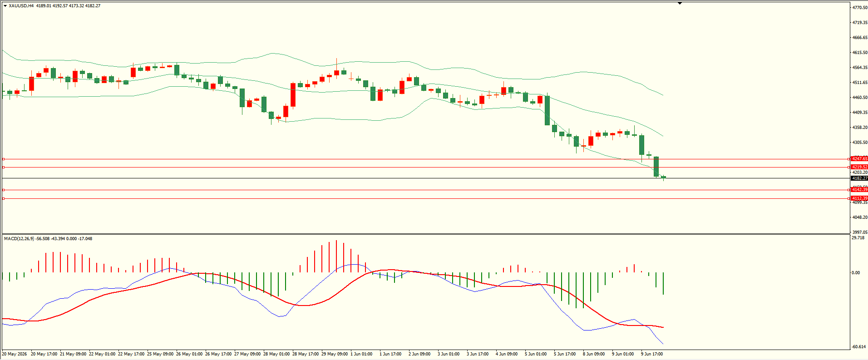Click the 4770.50 price scale value
The width and height of the screenshot is (868, 360).
click(860, 8)
